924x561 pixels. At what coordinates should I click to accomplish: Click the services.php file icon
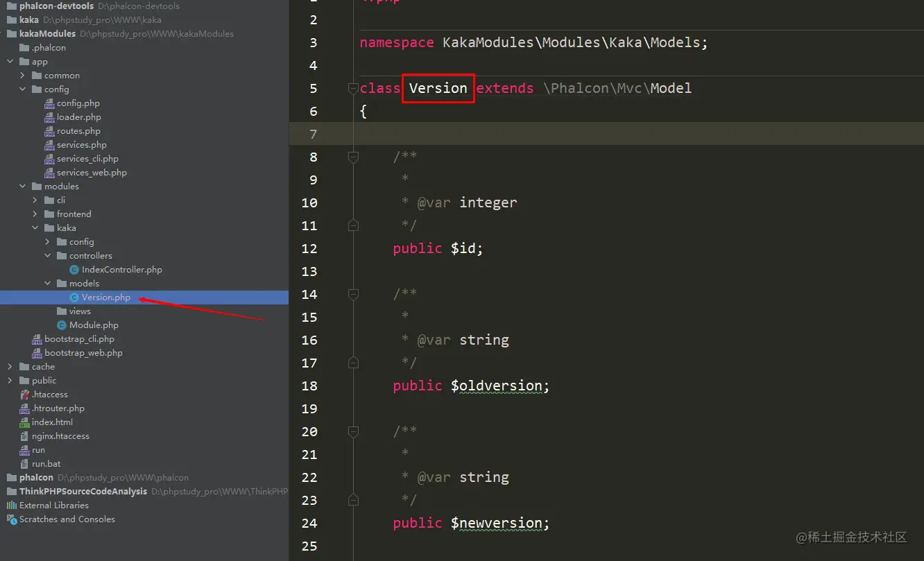pyautogui.click(x=49, y=145)
